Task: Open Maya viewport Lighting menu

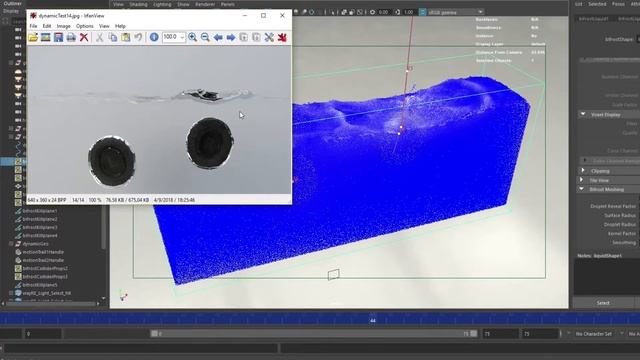Action: click(162, 4)
